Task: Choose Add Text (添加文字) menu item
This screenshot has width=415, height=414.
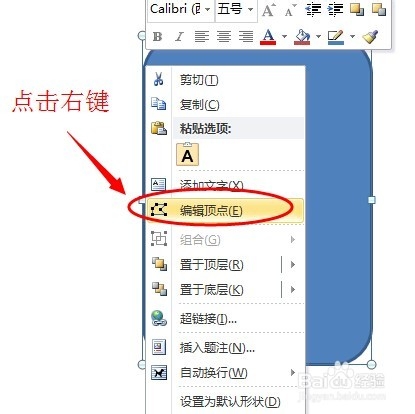Action: 225,184
